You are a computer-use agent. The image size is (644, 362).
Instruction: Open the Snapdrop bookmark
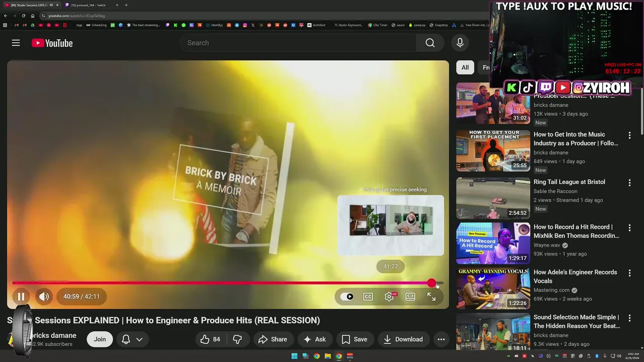tap(439, 25)
